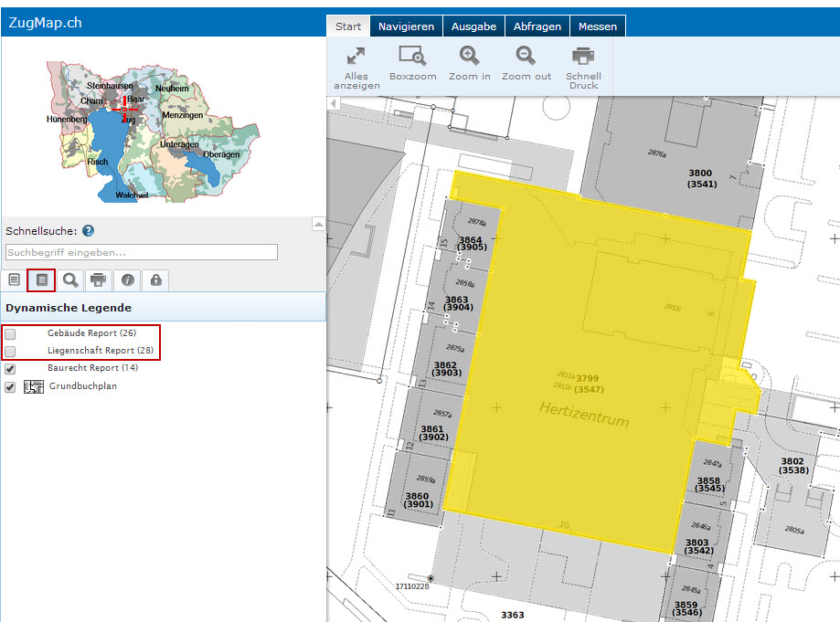This screenshot has height=622, width=840.
Task: Open the info tab in sidebar
Action: click(127, 279)
